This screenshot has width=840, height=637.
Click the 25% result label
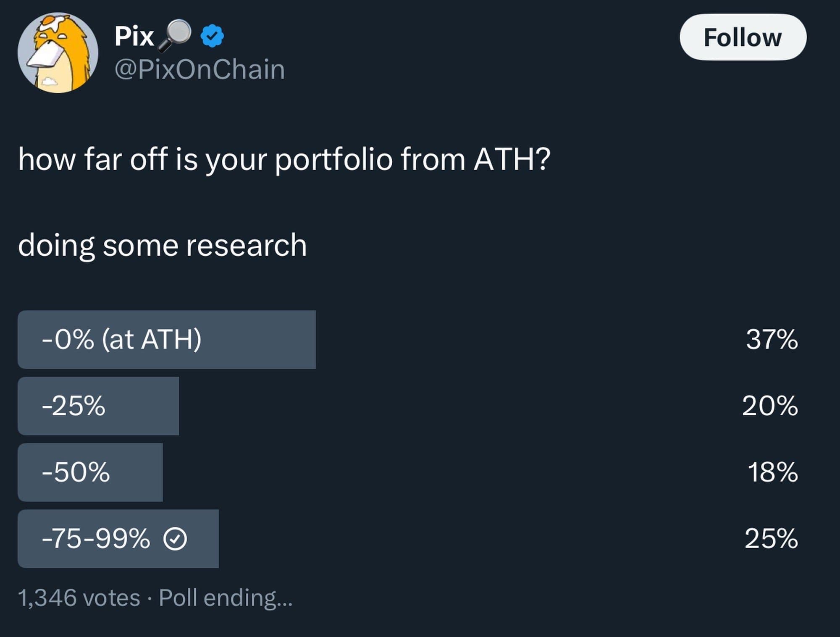click(x=771, y=539)
